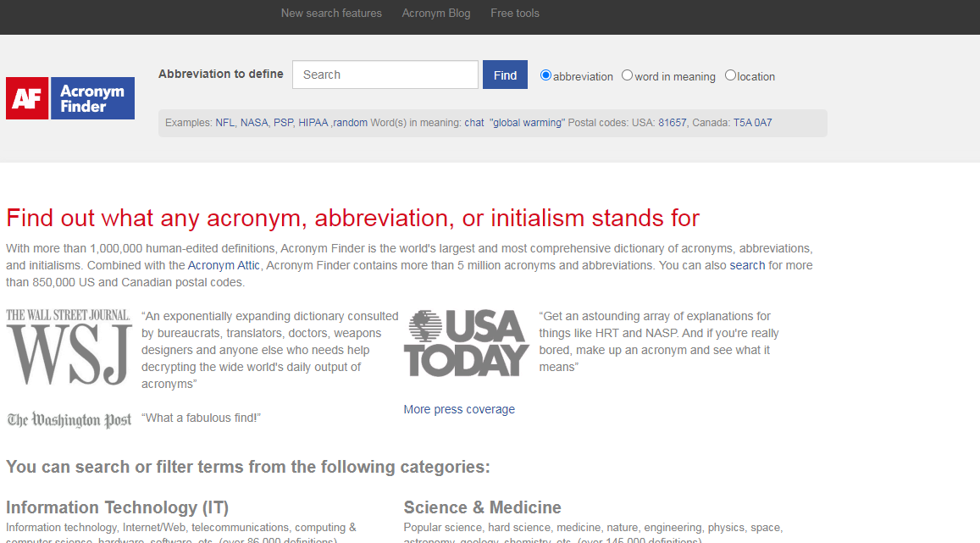Select the abbreviation radio button
Viewport: 980px width, 543px height.
545,75
